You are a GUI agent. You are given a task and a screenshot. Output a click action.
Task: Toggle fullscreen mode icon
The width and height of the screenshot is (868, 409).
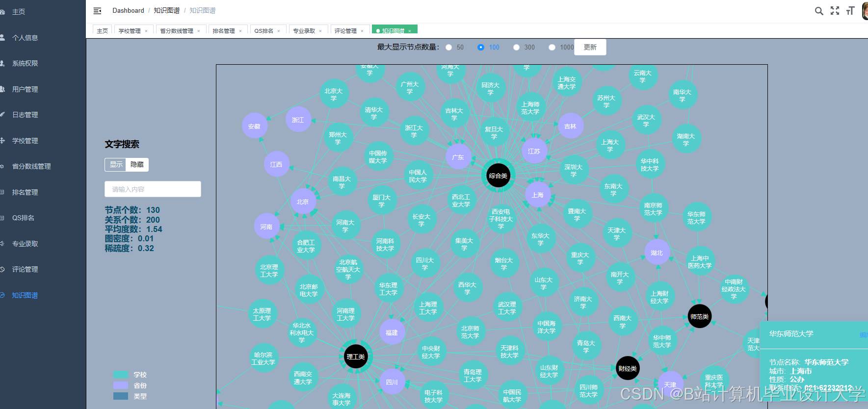tap(835, 11)
